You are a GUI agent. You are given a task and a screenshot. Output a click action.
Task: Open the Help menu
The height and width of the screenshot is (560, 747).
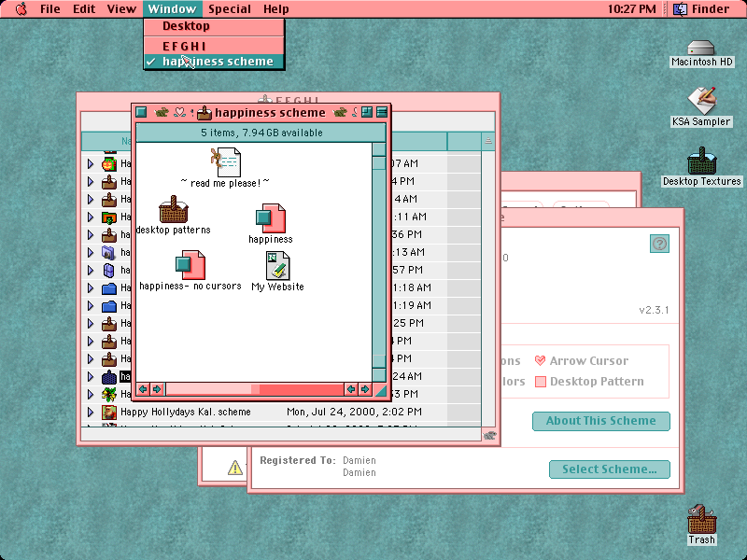275,8
